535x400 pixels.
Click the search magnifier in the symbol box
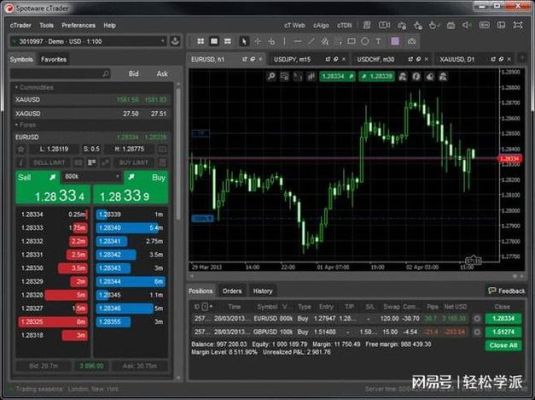pos(106,74)
